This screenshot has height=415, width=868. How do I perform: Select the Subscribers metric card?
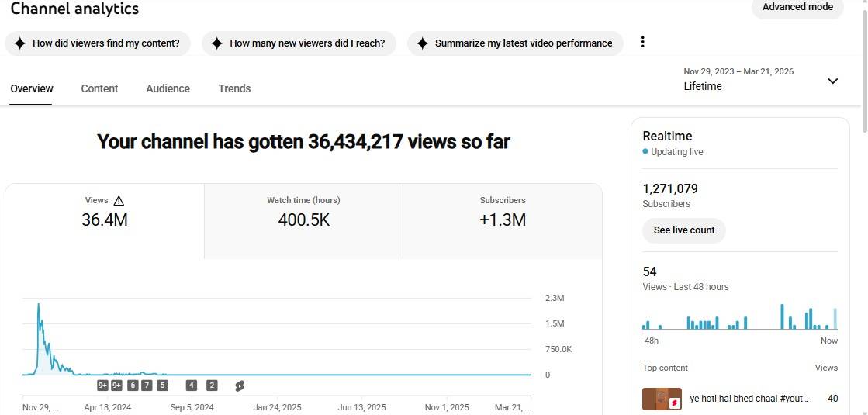pos(502,212)
